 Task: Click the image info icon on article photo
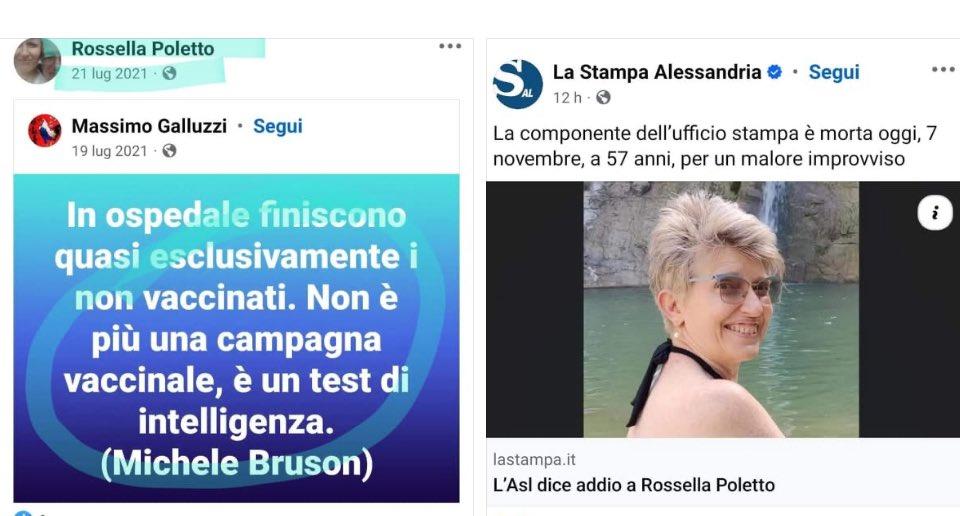(934, 213)
